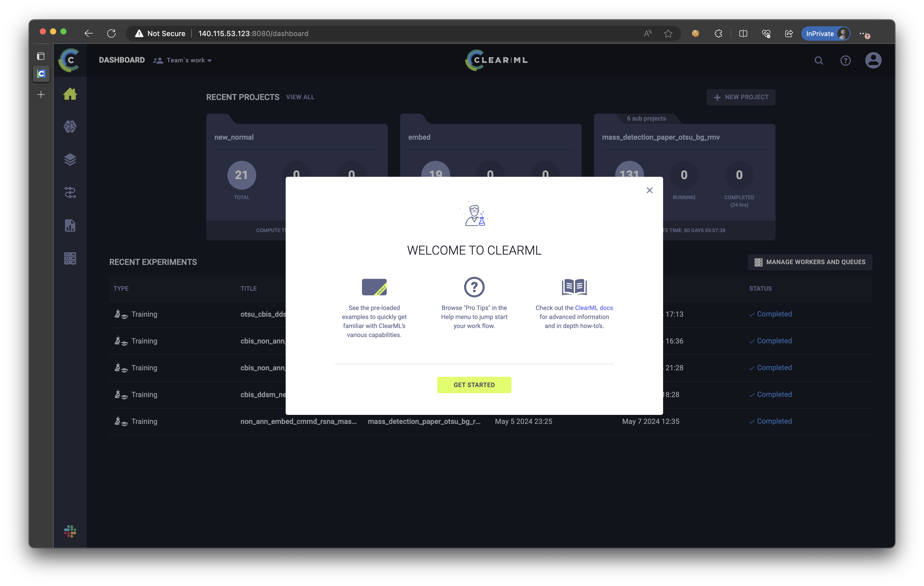
Task: Click the browser Share icon
Action: coord(789,33)
